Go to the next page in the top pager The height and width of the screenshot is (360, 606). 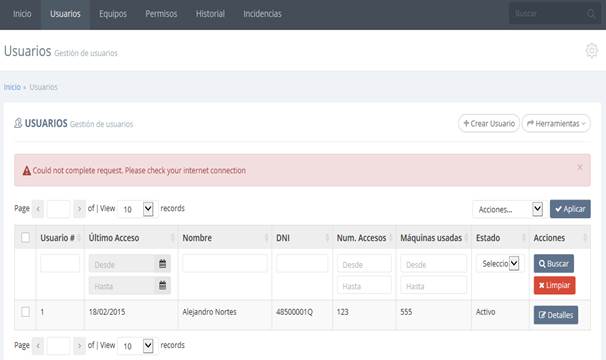tap(79, 209)
